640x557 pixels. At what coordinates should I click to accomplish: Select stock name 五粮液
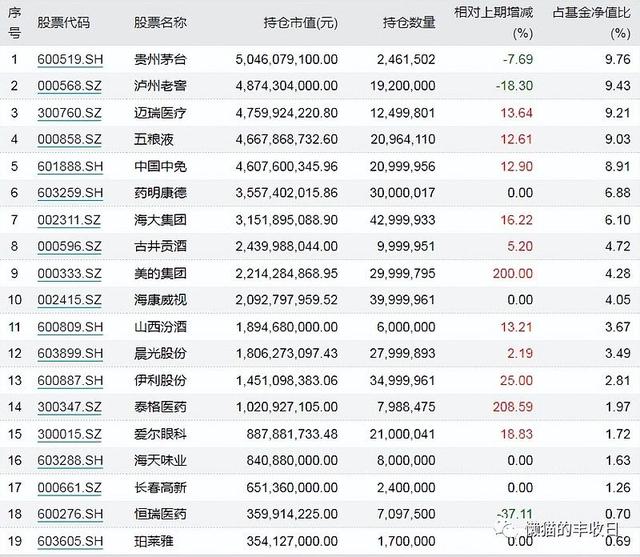[153, 140]
